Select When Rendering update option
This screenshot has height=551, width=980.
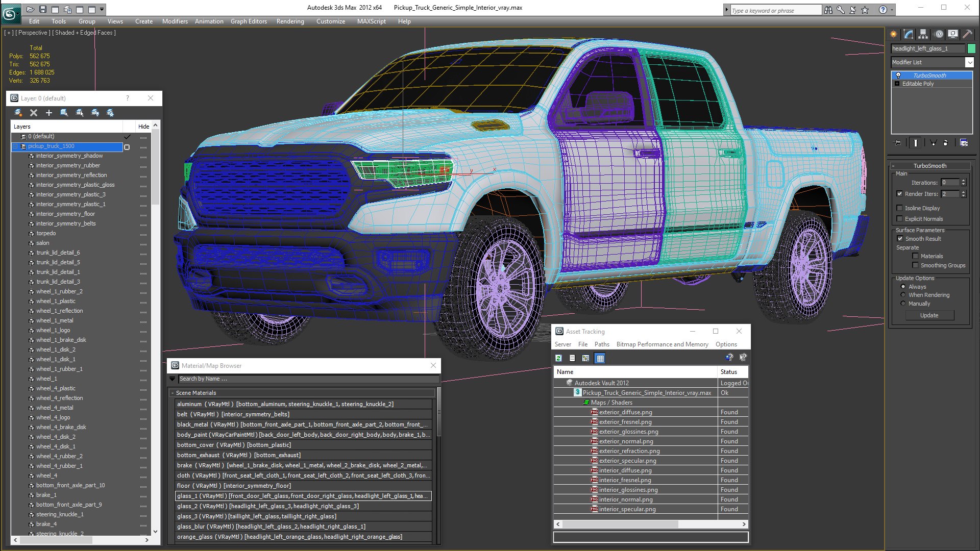point(903,295)
